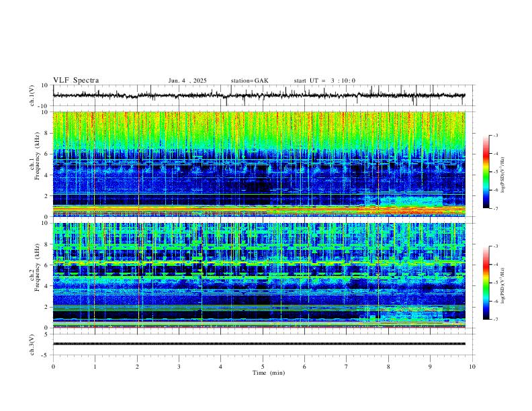Click the ch.2 "Frequency (kHz)" axis label
Viewport: 532px width, 411px height.
(37, 267)
